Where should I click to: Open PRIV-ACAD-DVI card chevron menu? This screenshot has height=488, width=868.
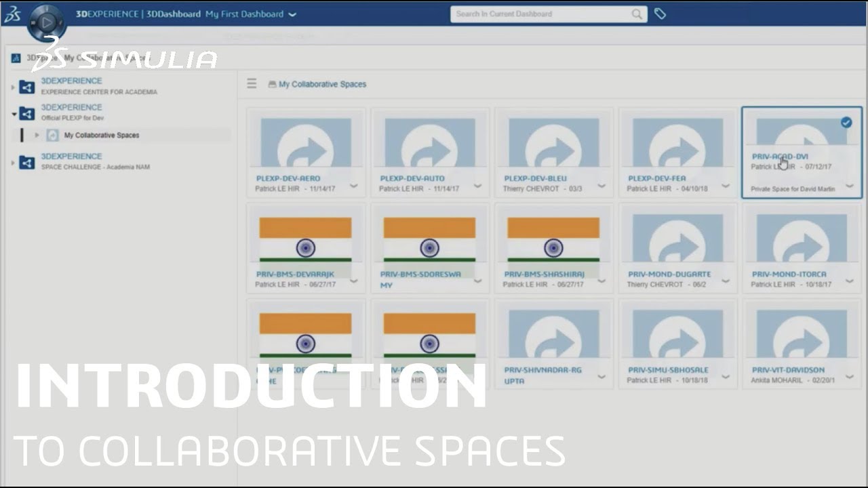(x=850, y=186)
